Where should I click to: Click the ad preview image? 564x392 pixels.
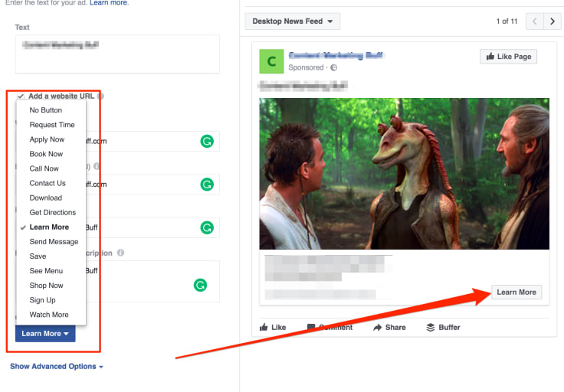coord(404,174)
